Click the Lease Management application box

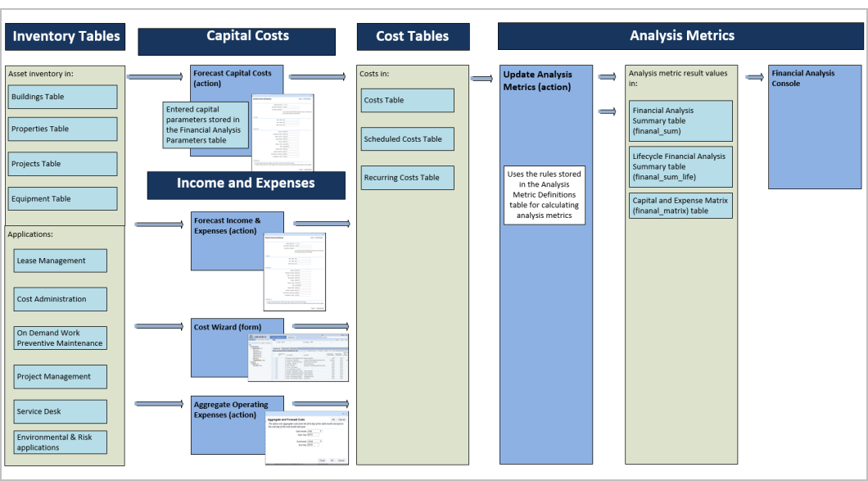click(60, 261)
